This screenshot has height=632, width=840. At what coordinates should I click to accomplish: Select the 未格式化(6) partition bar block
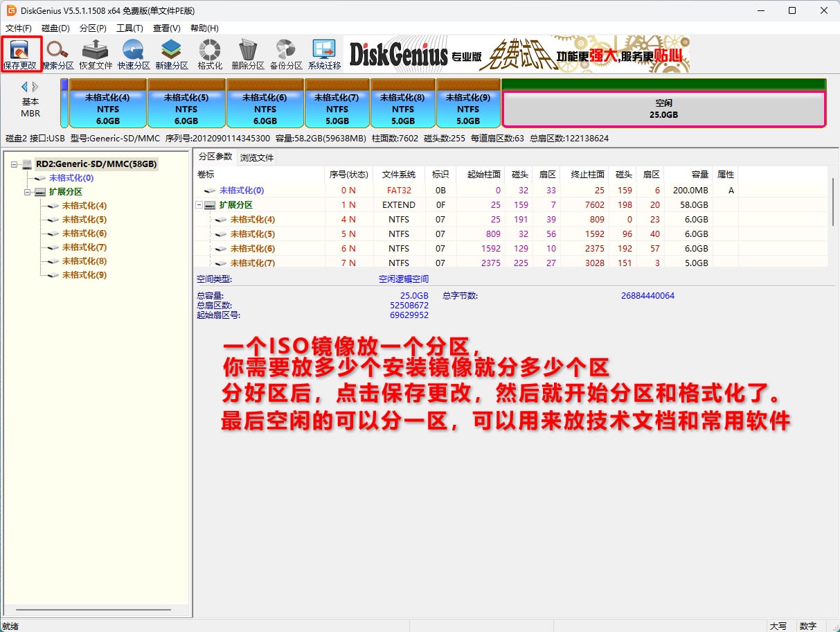[265, 109]
